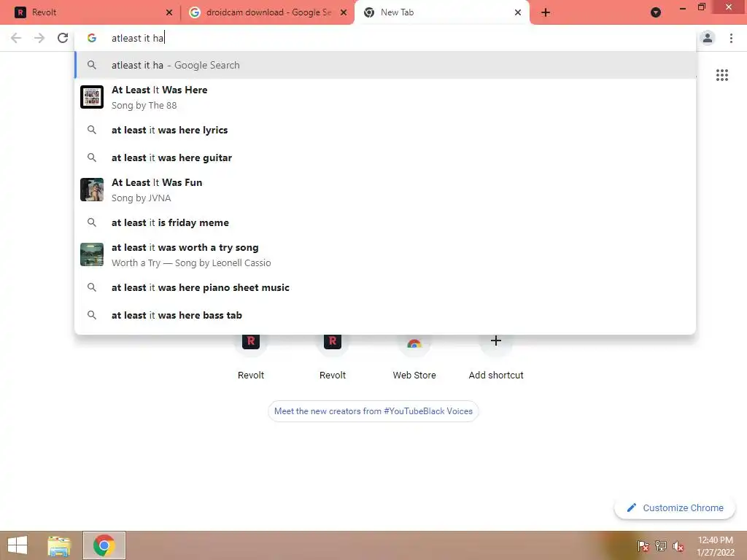Viewport: 747px width, 560px height.
Task: Click the muted volume tray icon
Action: (x=678, y=546)
